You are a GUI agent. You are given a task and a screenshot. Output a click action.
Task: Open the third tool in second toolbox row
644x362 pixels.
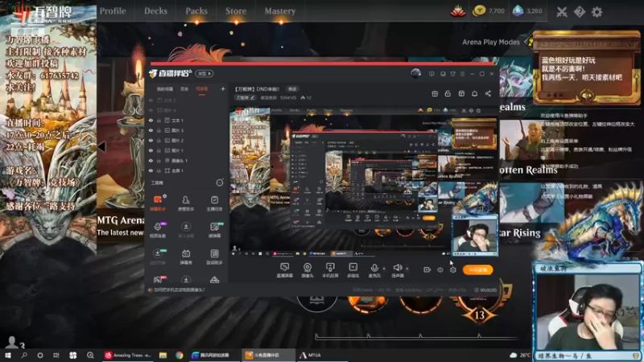coord(214,230)
